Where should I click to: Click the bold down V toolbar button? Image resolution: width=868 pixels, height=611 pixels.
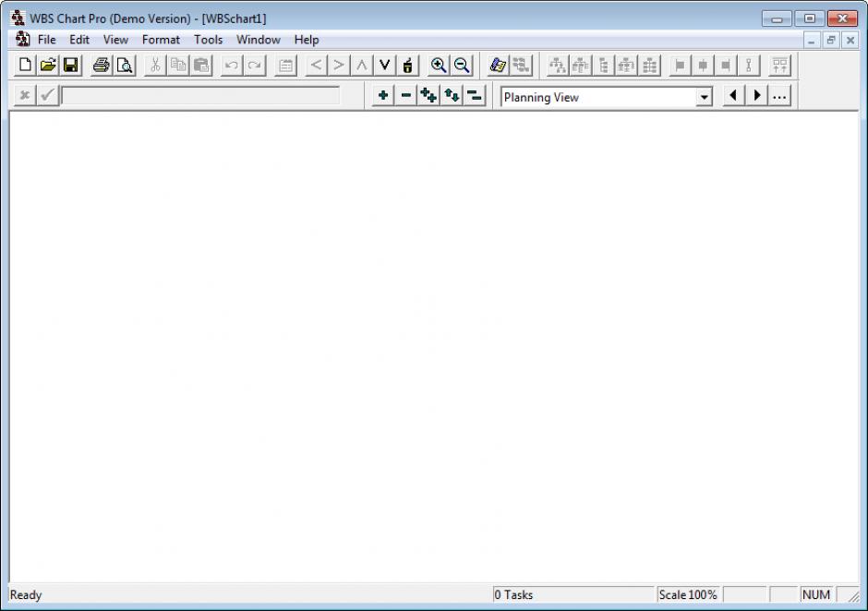385,66
